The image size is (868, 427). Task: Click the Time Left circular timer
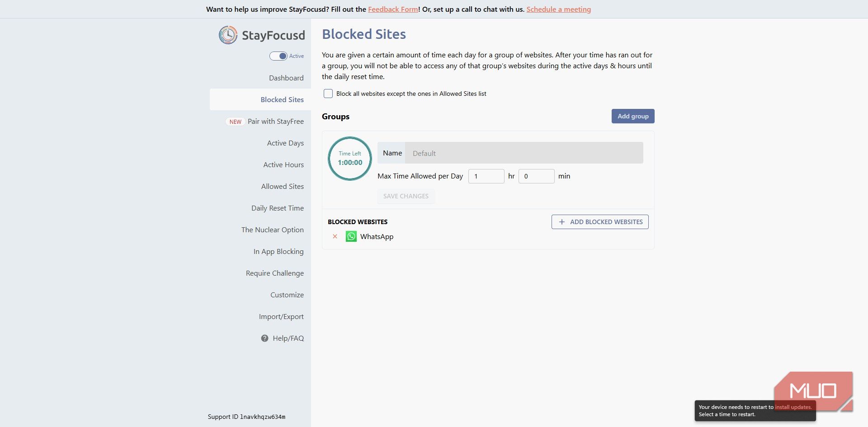pyautogui.click(x=350, y=159)
